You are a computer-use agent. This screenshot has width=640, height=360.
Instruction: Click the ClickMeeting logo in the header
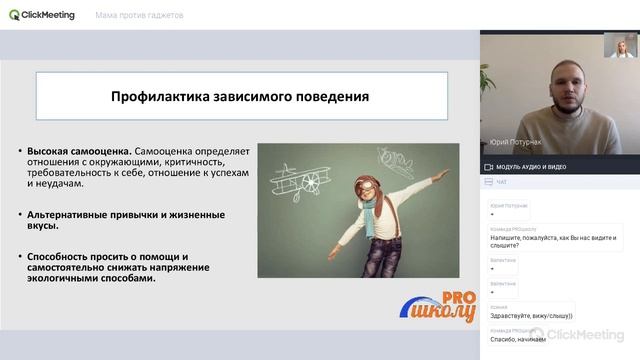coord(42,15)
